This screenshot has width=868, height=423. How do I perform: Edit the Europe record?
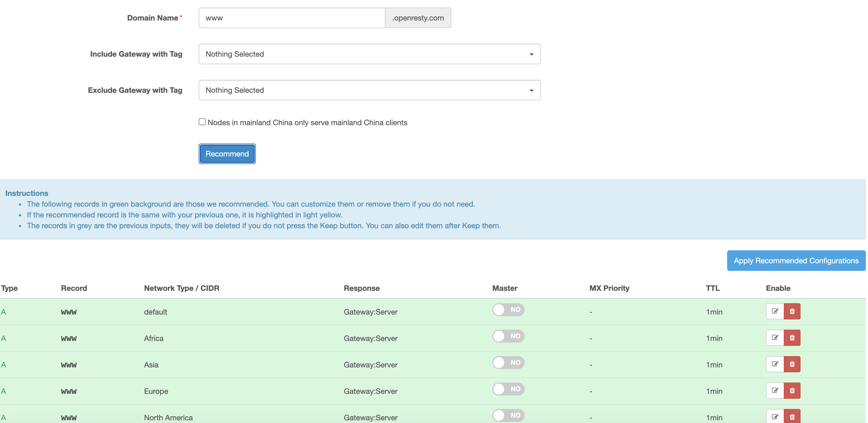click(775, 391)
